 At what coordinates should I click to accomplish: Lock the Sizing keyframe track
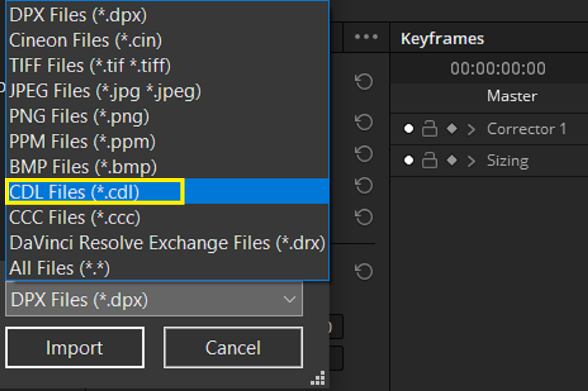click(429, 160)
